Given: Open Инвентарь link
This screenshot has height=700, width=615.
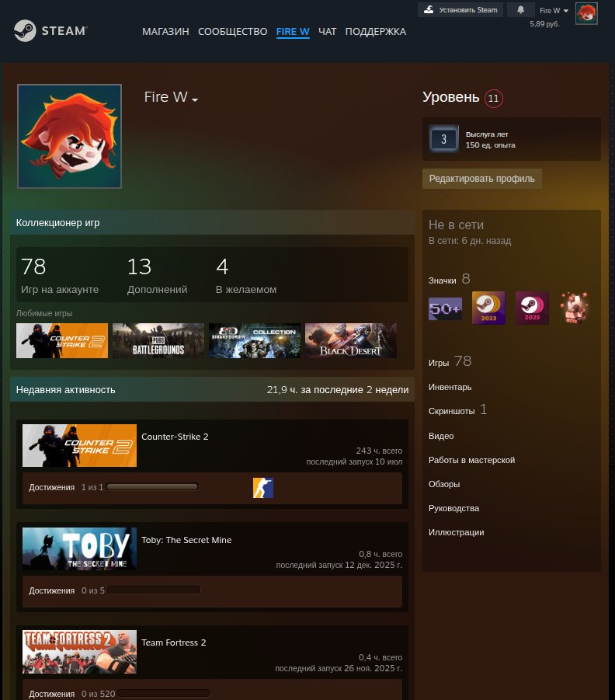Looking at the screenshot, I should coord(450,387).
